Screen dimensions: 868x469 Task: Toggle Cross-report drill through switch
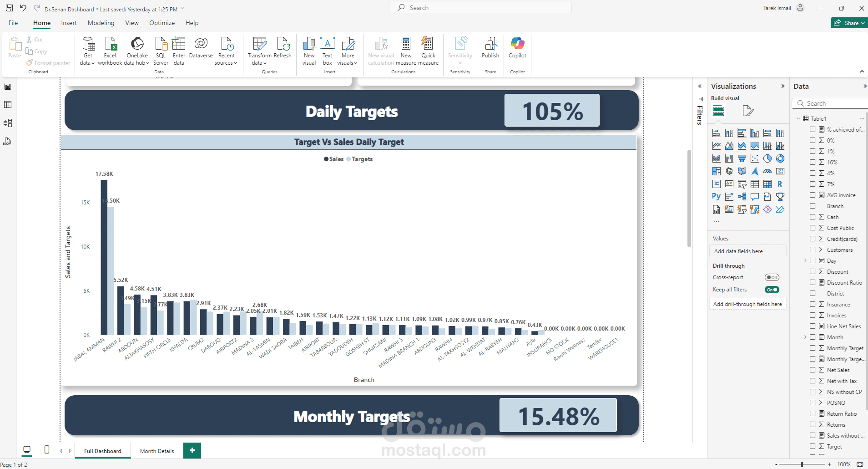tap(772, 277)
